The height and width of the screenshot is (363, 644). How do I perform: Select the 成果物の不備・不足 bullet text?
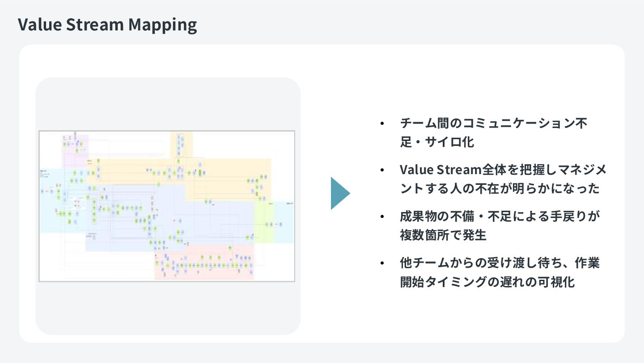(x=500, y=226)
